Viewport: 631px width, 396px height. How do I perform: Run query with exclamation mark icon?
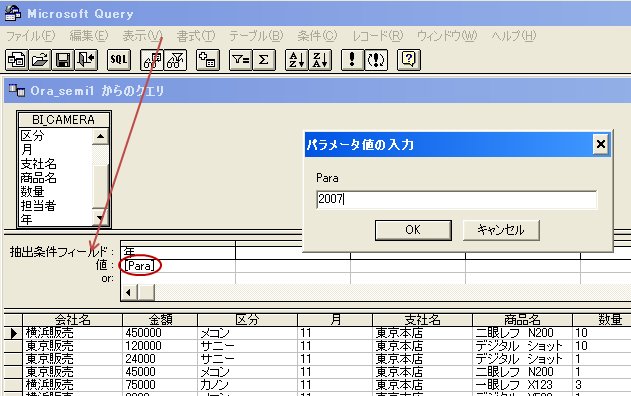(353, 60)
